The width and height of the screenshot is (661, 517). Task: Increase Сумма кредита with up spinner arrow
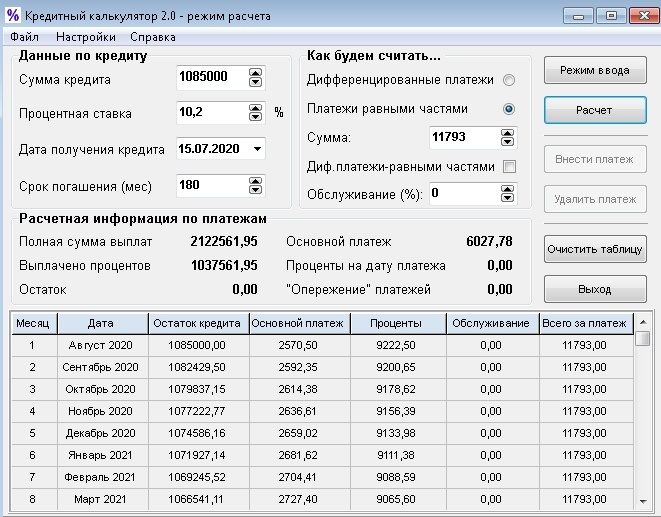[x=255, y=73]
